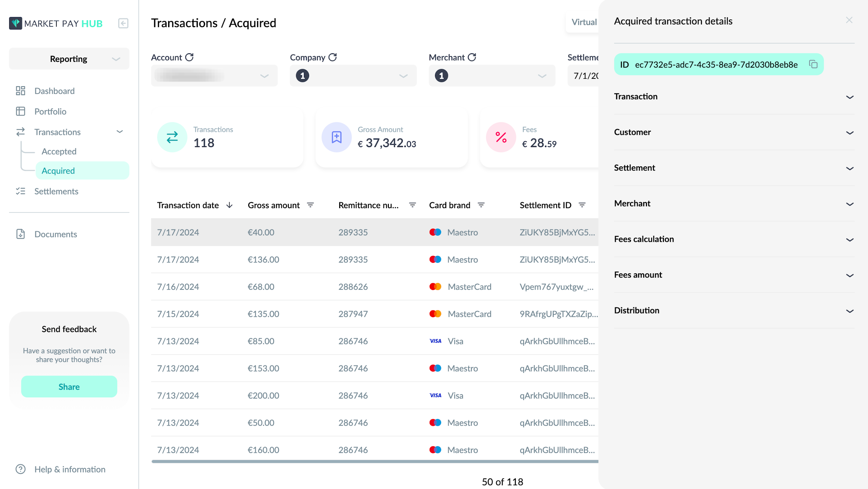Collapse the sidebar with the arrow icon
Screen dimensions: 868x489
tap(123, 23)
